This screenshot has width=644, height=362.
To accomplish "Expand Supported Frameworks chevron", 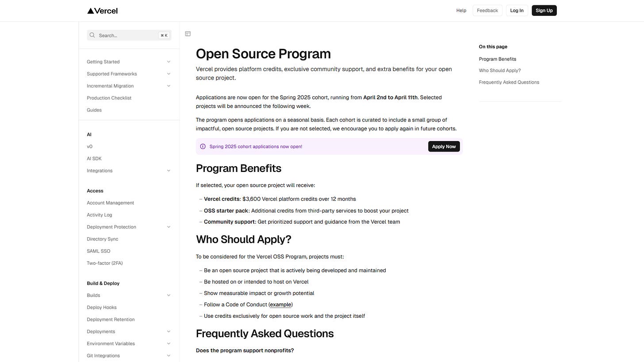I will coord(169,74).
